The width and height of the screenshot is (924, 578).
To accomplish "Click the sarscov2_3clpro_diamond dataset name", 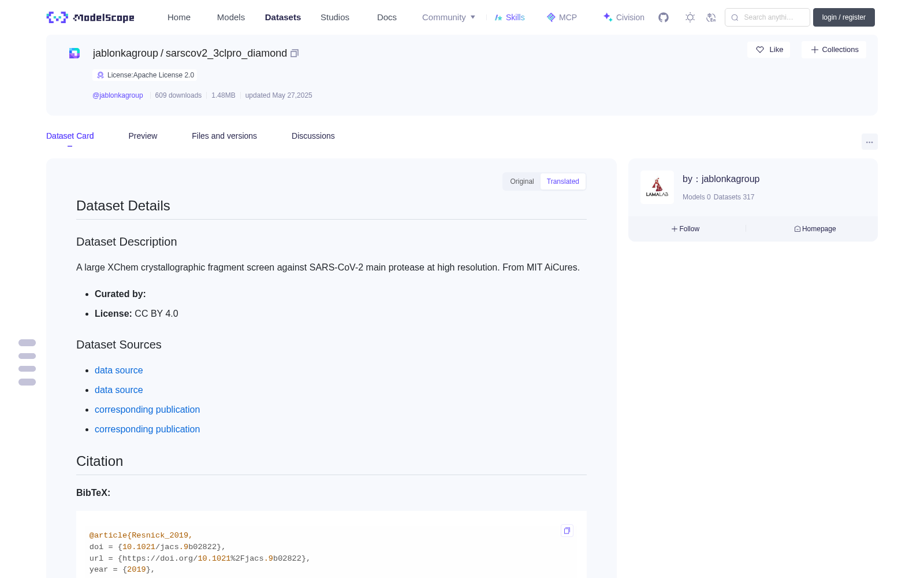I will tap(226, 53).
